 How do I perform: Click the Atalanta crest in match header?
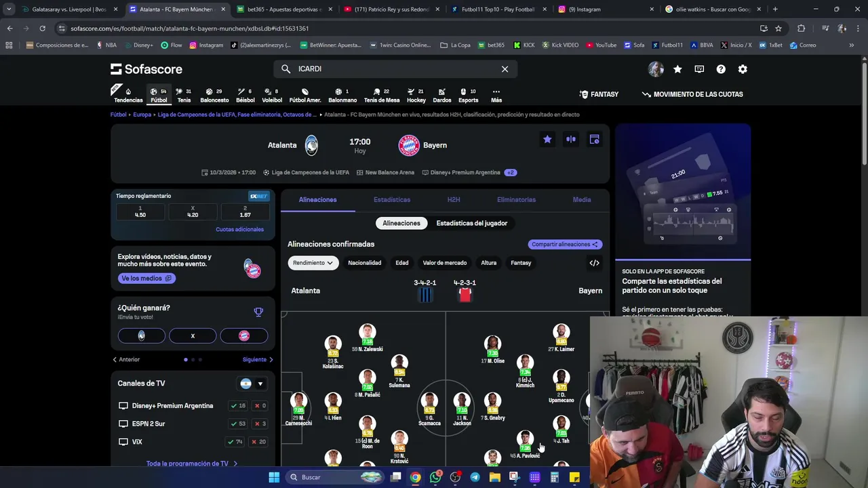(x=311, y=145)
